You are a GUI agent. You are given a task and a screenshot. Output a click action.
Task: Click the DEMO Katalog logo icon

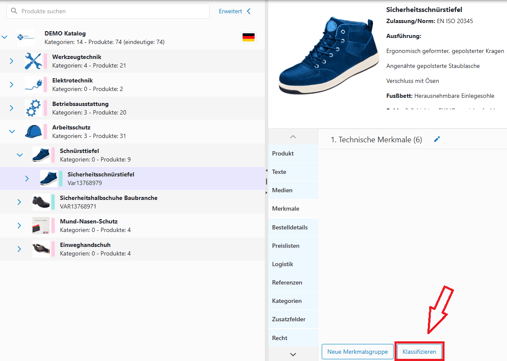pyautogui.click(x=25, y=37)
